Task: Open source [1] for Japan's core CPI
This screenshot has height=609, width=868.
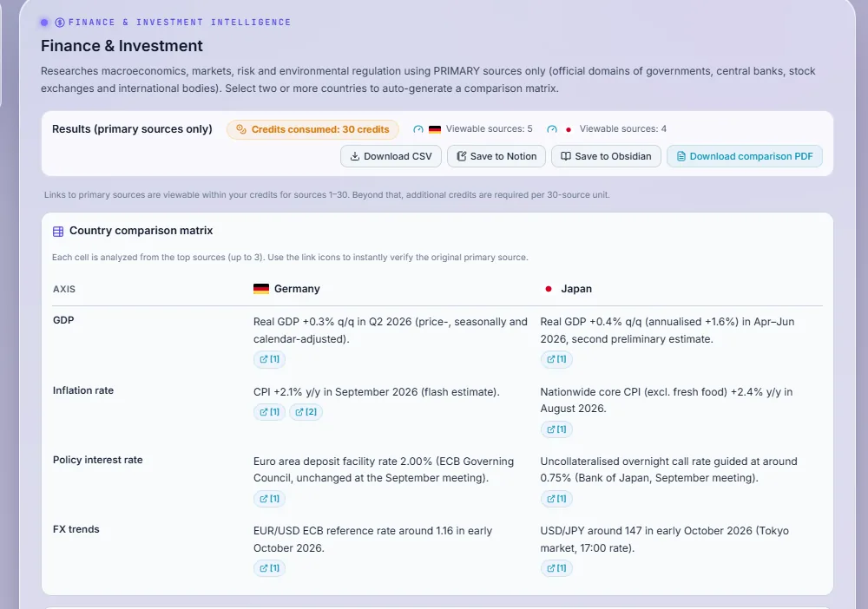Action: click(x=556, y=429)
